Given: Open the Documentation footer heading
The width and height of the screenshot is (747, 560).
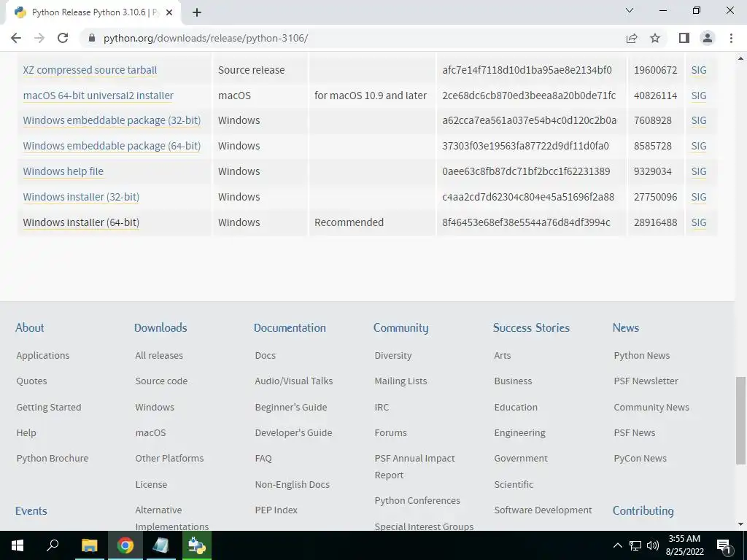Looking at the screenshot, I should click(x=290, y=327).
